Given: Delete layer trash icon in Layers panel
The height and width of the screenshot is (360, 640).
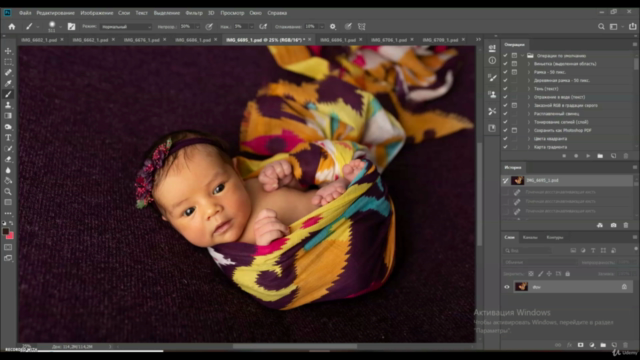Looking at the screenshot, I should [625, 345].
